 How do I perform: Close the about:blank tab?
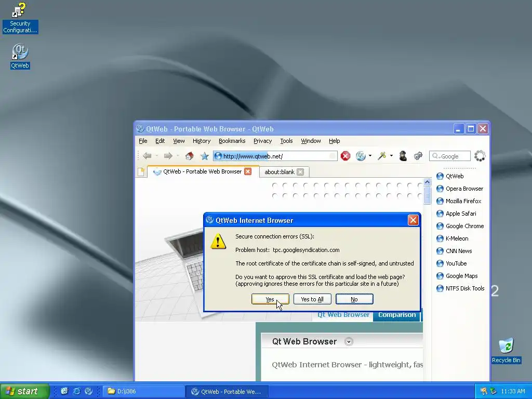pyautogui.click(x=300, y=172)
